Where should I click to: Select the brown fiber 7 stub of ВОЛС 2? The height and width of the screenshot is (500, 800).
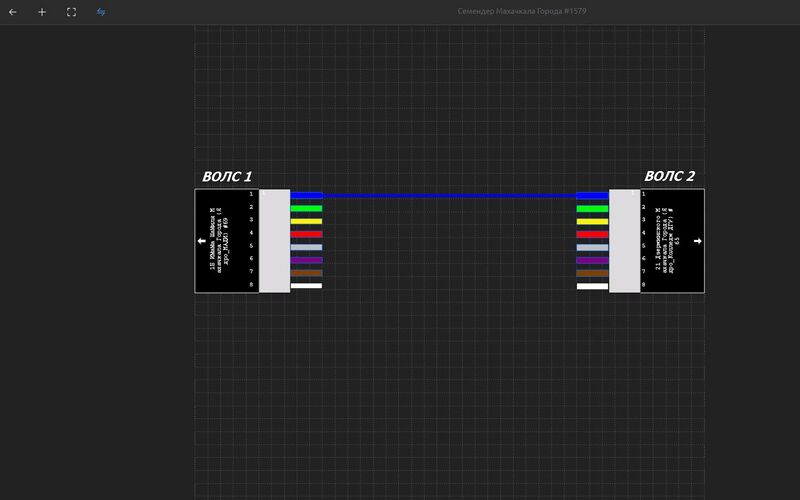click(592, 273)
